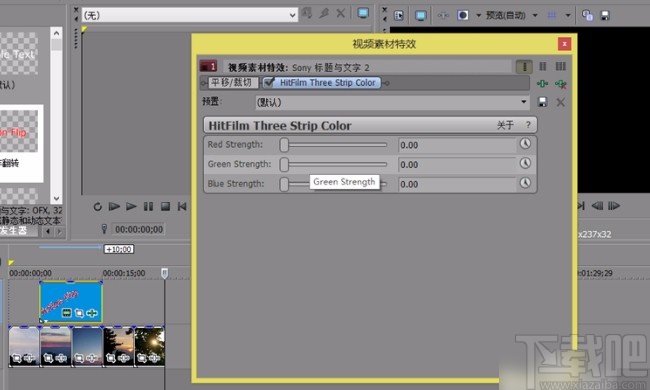Viewport: 650px width, 390px height.
Task: Select the dark blue sky clip on timeline
Action: 87,346
